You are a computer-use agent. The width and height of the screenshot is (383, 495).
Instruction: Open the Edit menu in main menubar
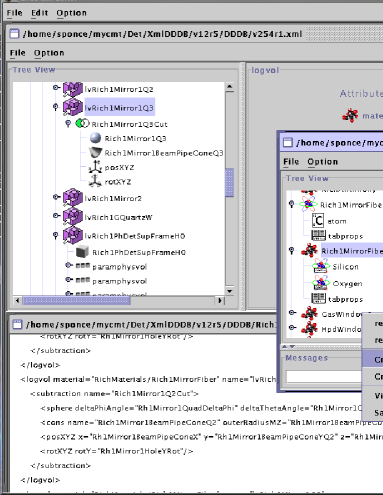tap(40, 13)
